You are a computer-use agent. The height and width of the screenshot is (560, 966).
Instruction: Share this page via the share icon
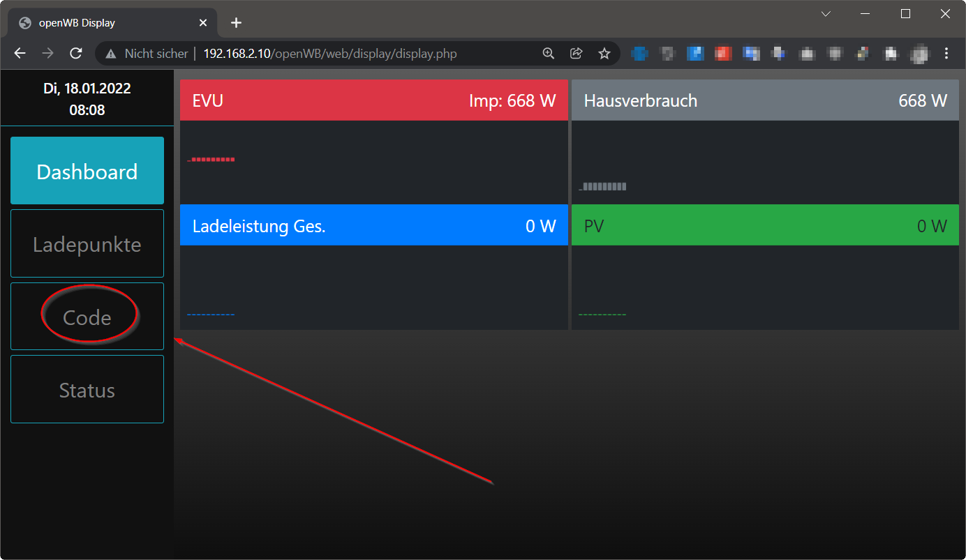click(577, 54)
